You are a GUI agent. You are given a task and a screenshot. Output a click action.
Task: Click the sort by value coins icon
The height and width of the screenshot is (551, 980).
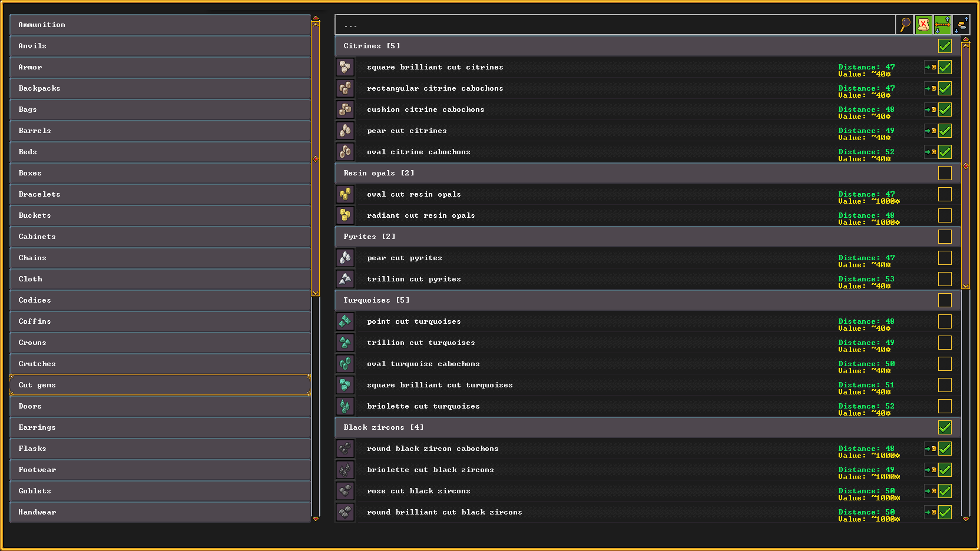click(961, 25)
